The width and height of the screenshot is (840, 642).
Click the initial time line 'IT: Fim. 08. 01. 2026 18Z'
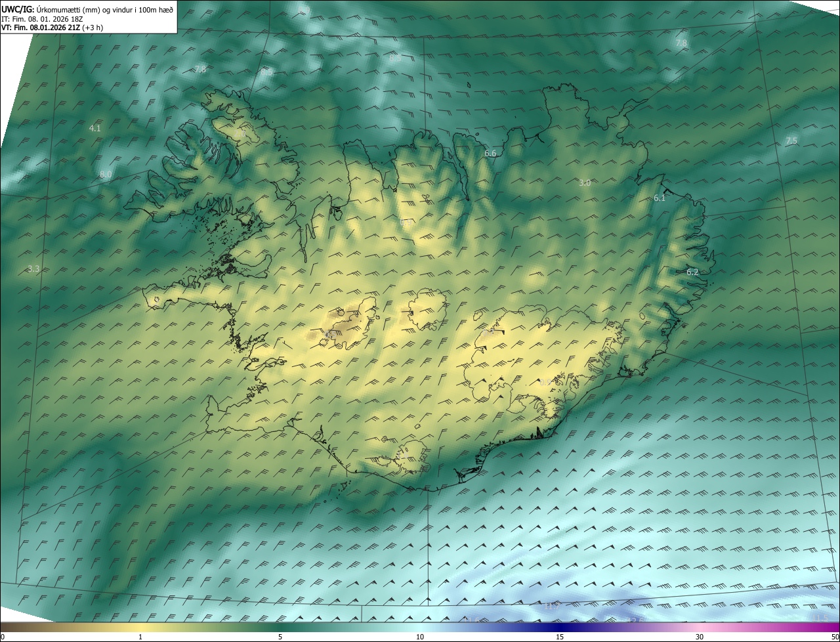point(42,18)
